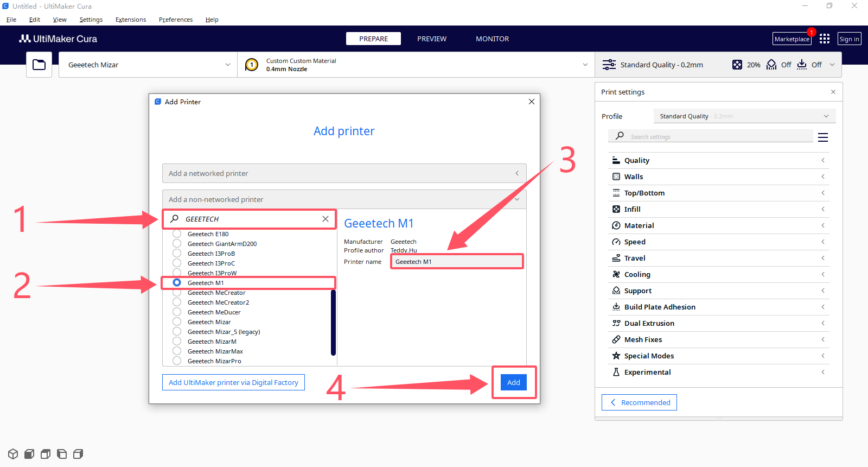
Task: Click the Quality category icon
Action: 616,160
